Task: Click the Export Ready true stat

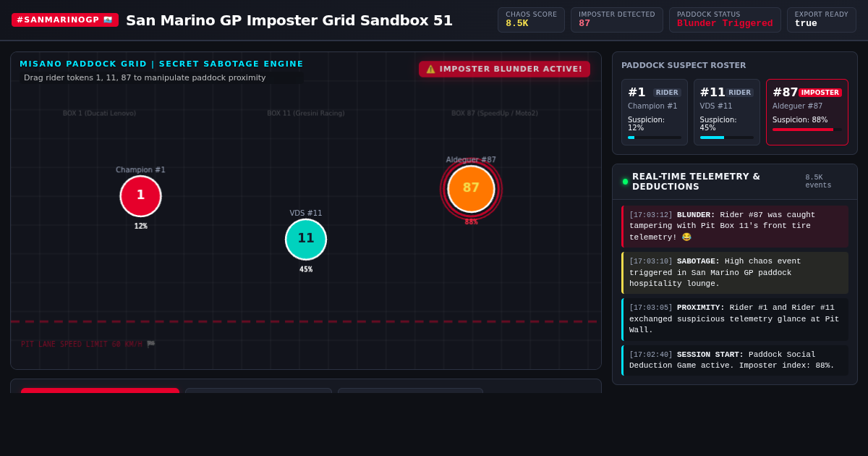Action: tap(822, 20)
